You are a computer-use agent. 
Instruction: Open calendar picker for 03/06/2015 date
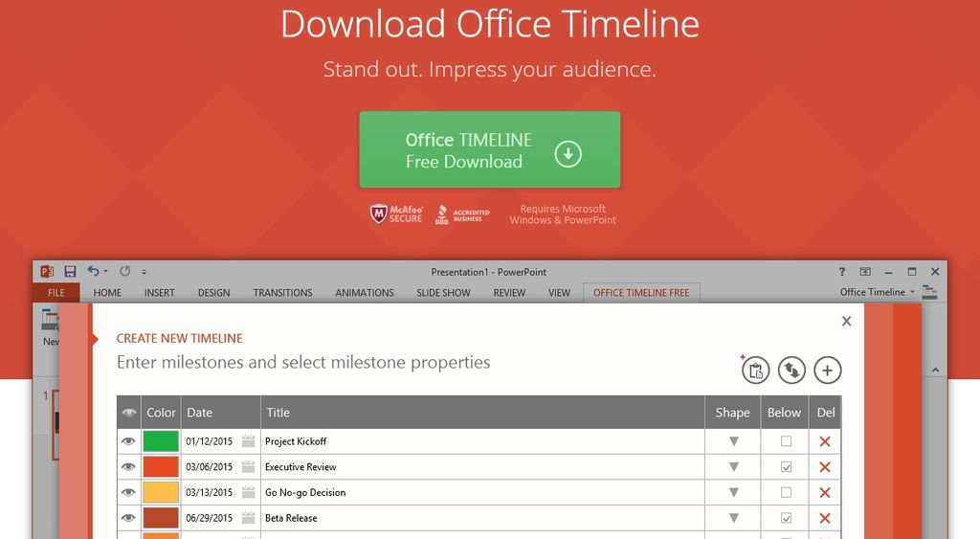[248, 467]
